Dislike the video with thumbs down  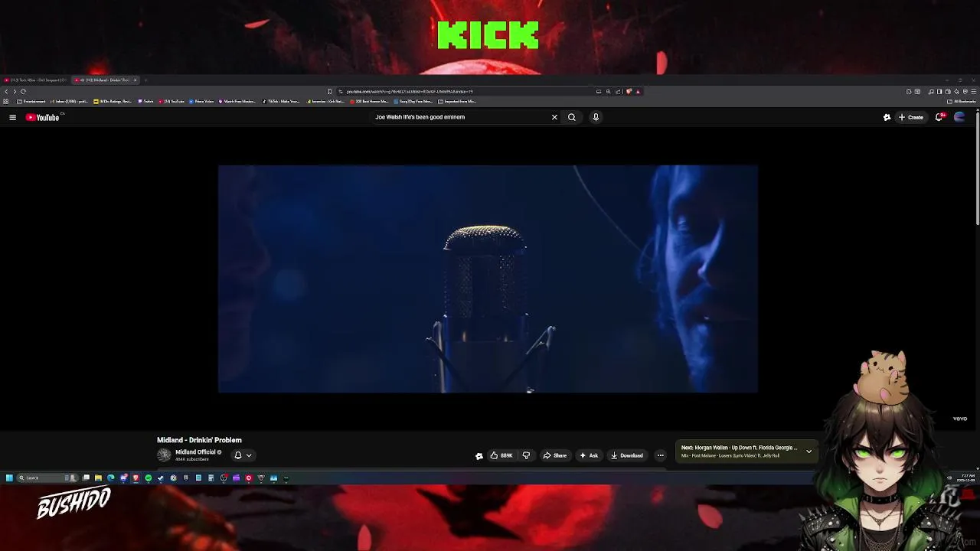point(526,455)
